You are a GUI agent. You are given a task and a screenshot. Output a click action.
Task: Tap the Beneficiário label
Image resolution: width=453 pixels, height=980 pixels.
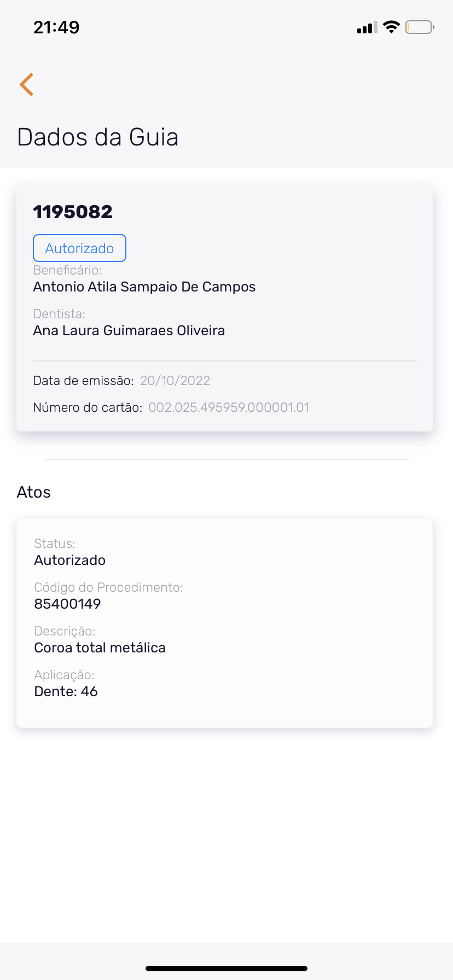pos(67,270)
